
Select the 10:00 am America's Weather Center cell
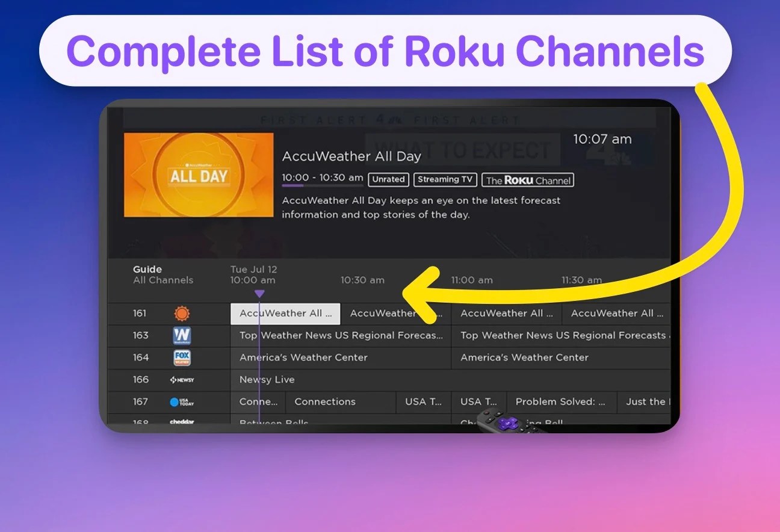pyautogui.click(x=341, y=357)
